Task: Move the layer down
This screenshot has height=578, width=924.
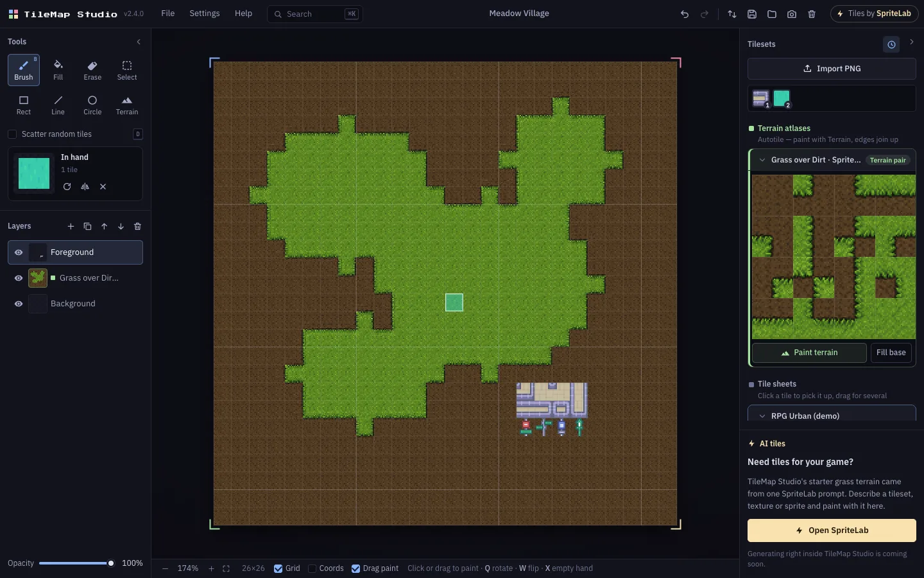Action: (121, 226)
